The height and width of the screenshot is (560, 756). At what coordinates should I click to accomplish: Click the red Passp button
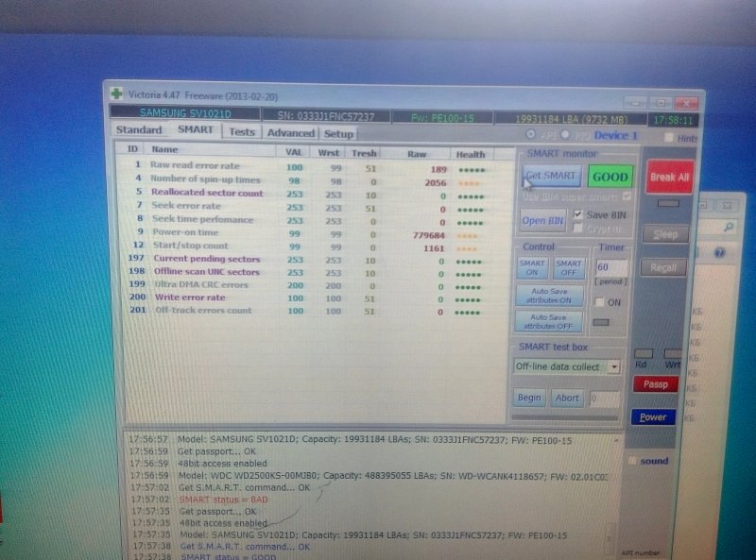(x=654, y=384)
